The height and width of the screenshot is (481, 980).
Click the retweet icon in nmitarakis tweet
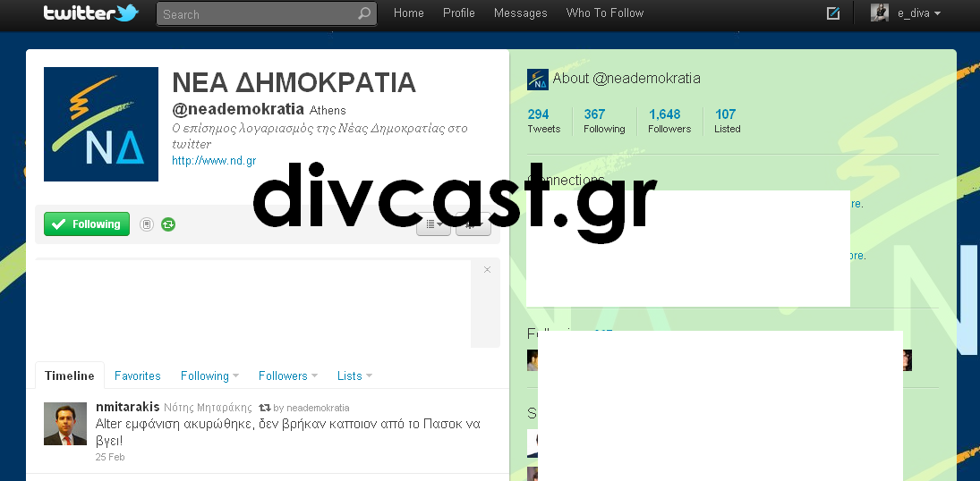(x=265, y=408)
